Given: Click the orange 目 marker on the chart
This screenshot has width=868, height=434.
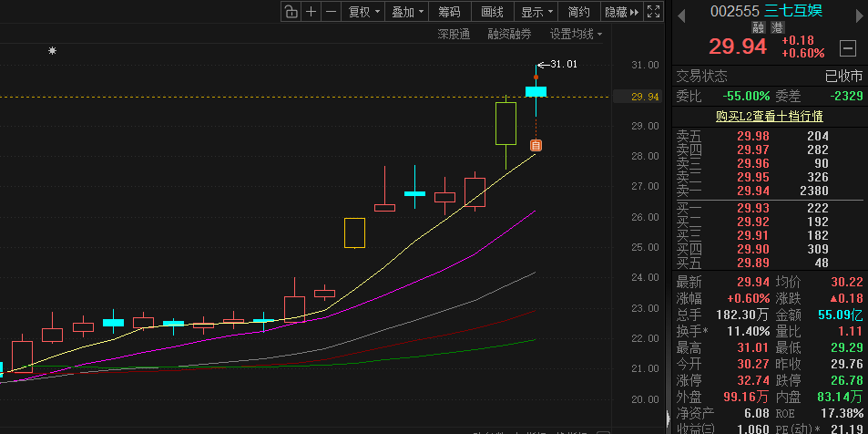Looking at the screenshot, I should 536,145.
